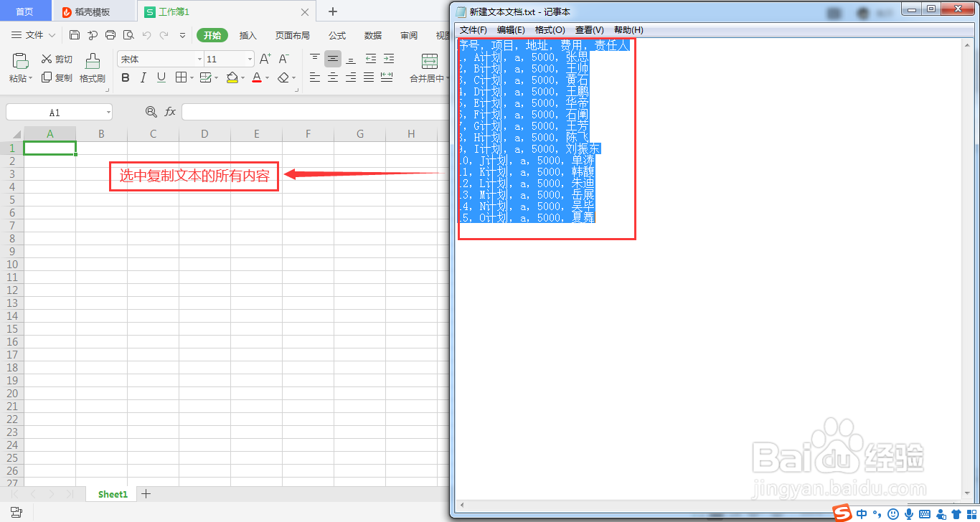Click the formula bar input field
This screenshot has width=980, height=522.
tap(315, 112)
